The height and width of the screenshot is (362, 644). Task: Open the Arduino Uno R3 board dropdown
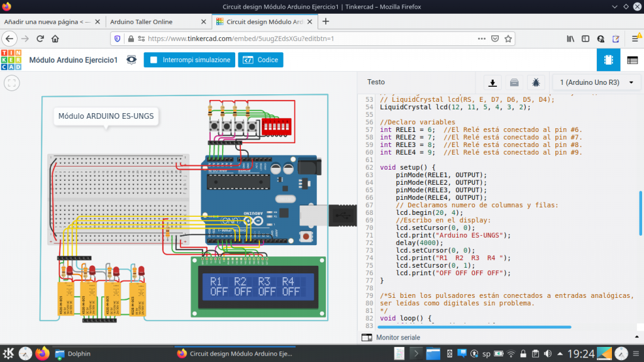[596, 82]
